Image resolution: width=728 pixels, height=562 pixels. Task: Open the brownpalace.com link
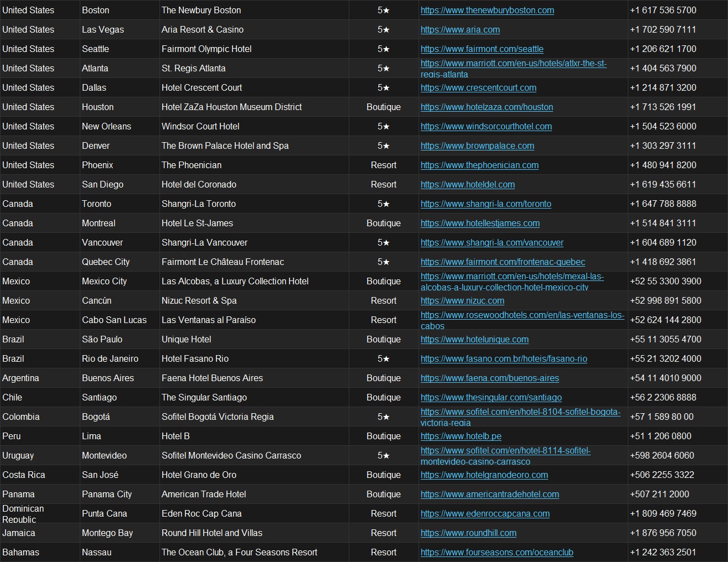click(x=477, y=145)
